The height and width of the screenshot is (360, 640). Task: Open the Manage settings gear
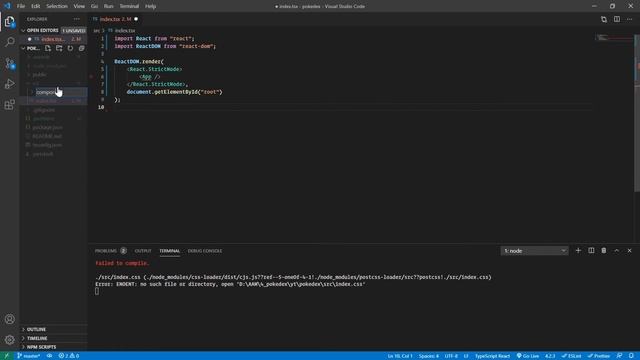point(9,340)
